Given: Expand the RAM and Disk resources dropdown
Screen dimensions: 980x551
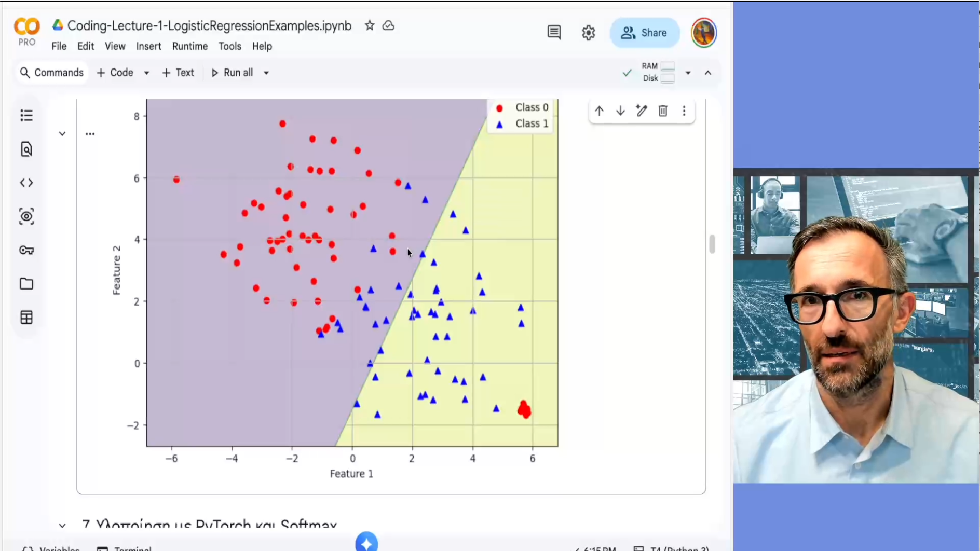Looking at the screenshot, I should click(x=688, y=73).
